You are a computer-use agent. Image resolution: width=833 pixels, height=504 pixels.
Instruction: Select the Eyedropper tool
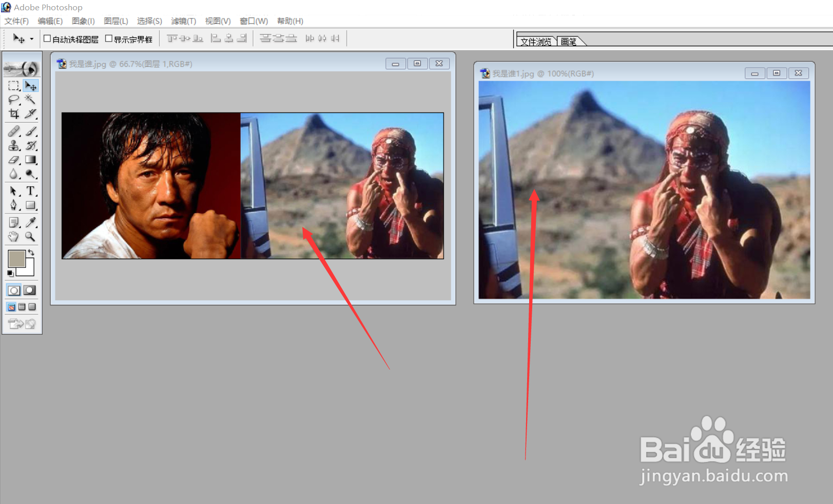tap(31, 223)
